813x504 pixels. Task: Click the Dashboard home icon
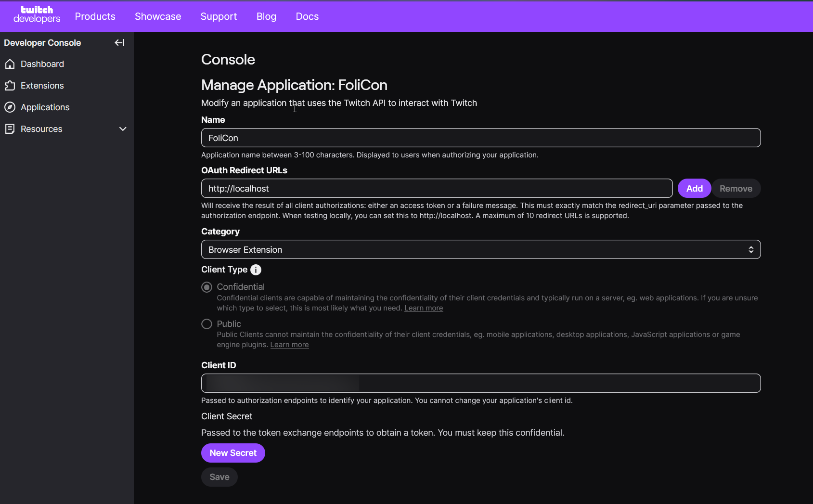[x=10, y=64]
